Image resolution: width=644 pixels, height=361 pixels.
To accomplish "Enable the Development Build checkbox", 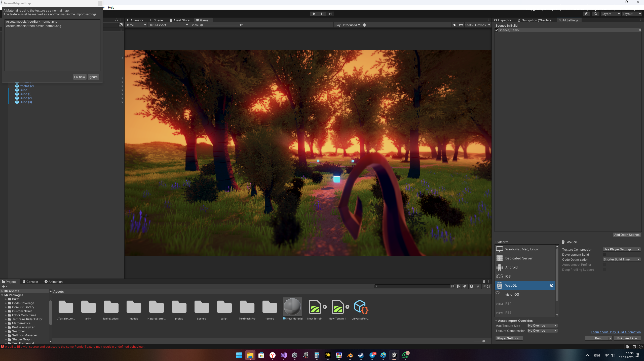I will 604,254.
